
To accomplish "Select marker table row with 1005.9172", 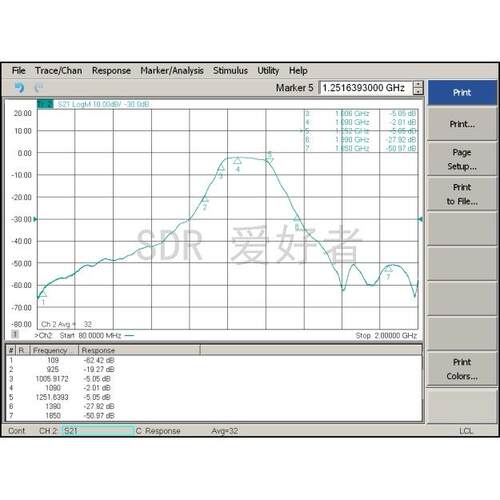I will click(x=213, y=379).
